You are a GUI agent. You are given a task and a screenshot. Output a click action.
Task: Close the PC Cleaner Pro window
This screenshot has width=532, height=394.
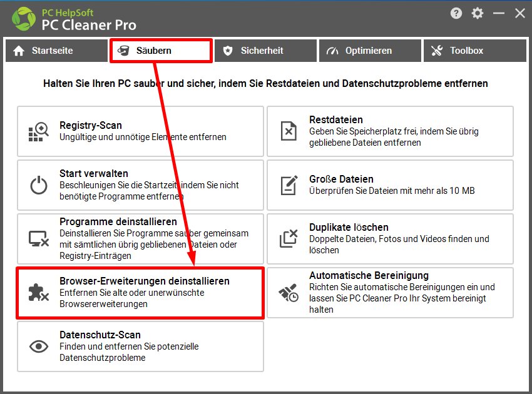click(519, 13)
